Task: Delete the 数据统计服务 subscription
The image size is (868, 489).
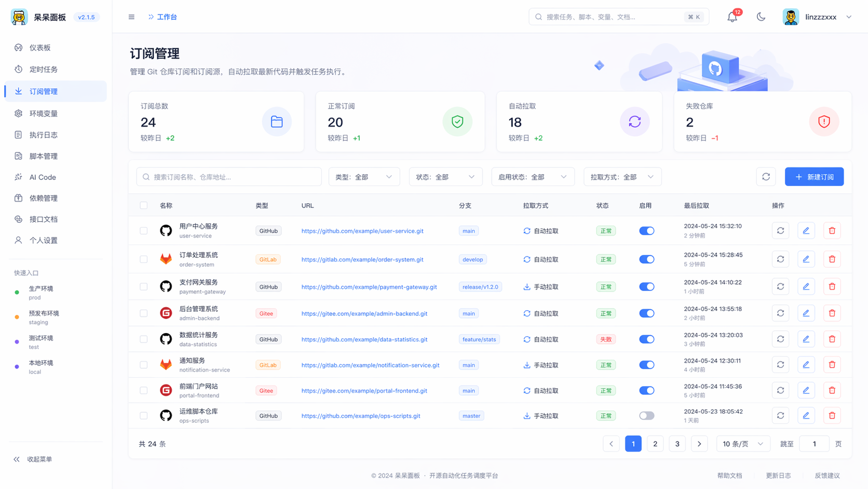Action: (832, 339)
